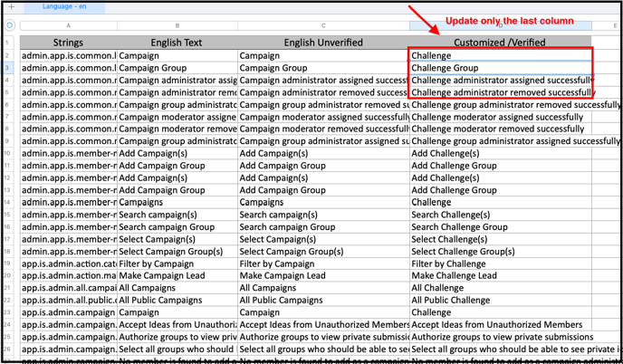Open the "Language - en" sheet tab
Screen dimensions: 623x364
pyautogui.click(x=64, y=6)
